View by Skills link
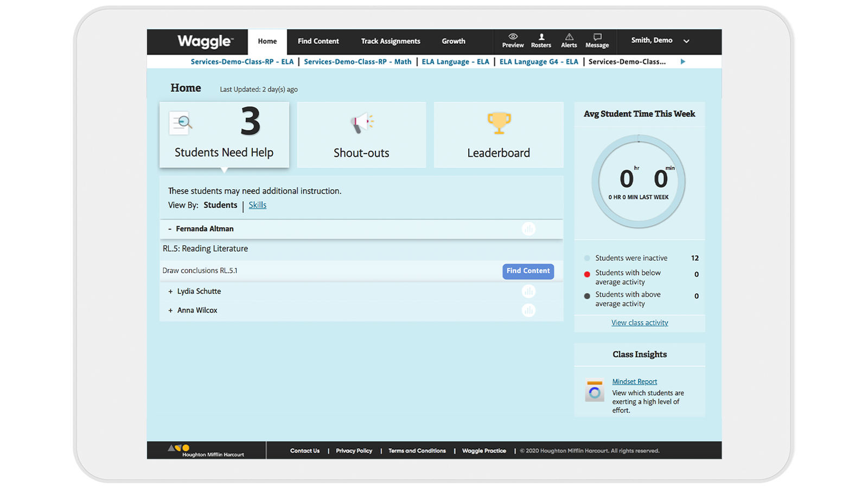Viewport: 868px width, 488px height. [258, 205]
